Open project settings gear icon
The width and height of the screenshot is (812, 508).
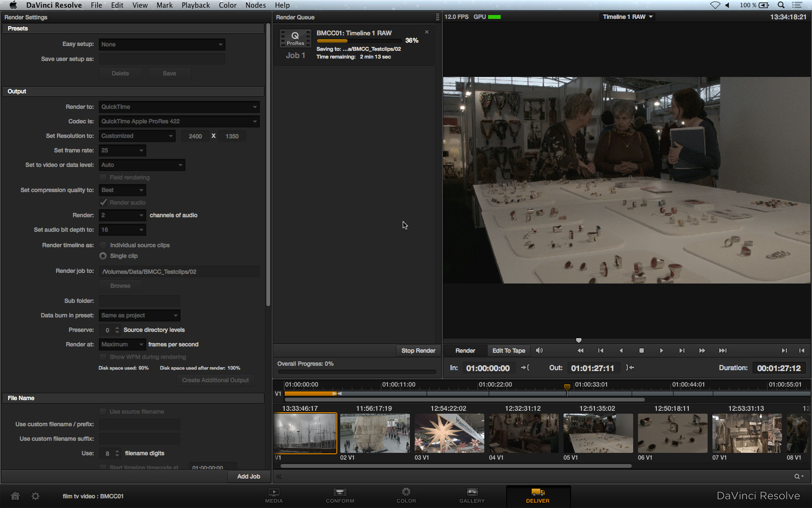pyautogui.click(x=35, y=496)
